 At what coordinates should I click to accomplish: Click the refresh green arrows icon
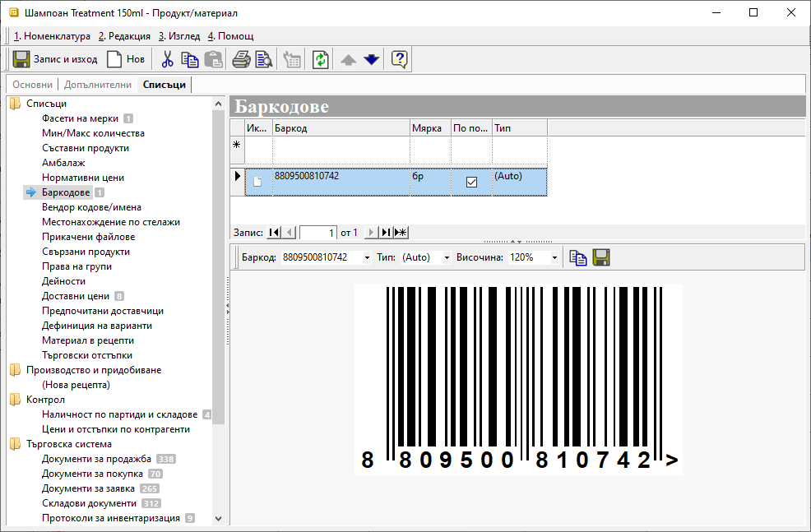(321, 59)
